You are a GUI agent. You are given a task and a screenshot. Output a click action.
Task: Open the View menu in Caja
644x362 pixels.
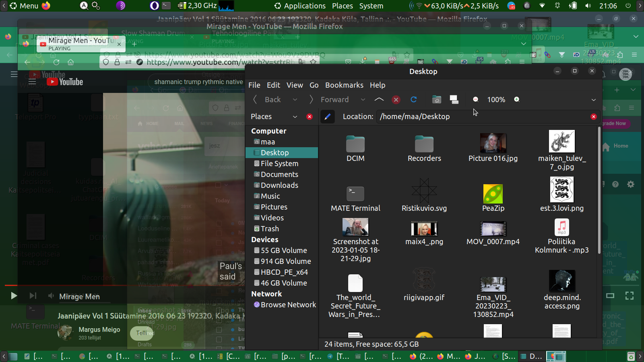click(x=295, y=85)
